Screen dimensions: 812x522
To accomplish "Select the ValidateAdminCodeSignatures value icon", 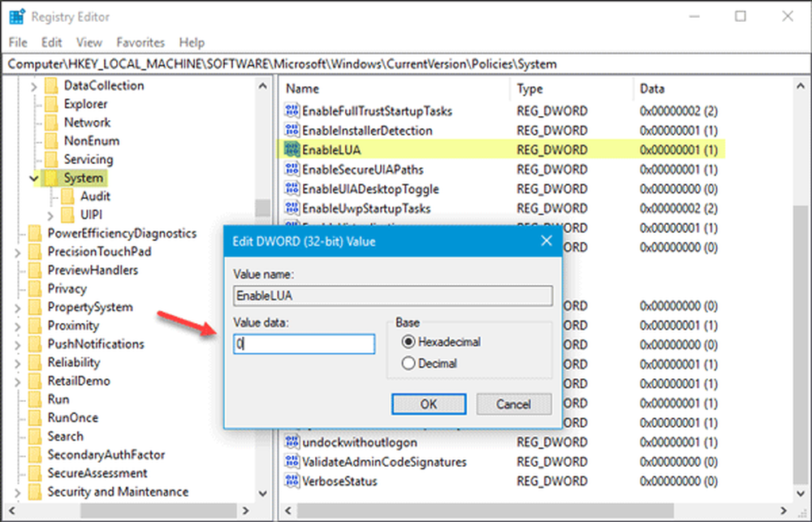I will (x=292, y=462).
